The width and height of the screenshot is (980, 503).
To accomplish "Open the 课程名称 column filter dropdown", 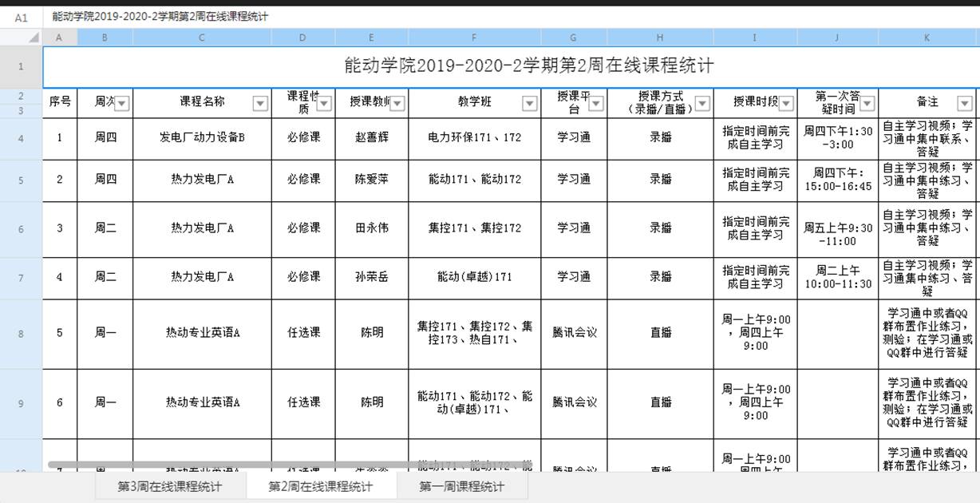I will click(260, 103).
